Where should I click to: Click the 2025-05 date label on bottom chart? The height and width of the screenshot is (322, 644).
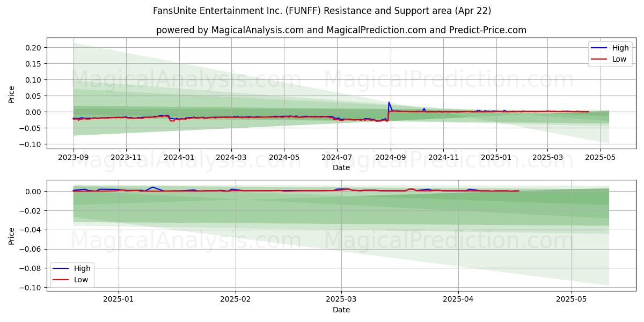(x=572, y=299)
